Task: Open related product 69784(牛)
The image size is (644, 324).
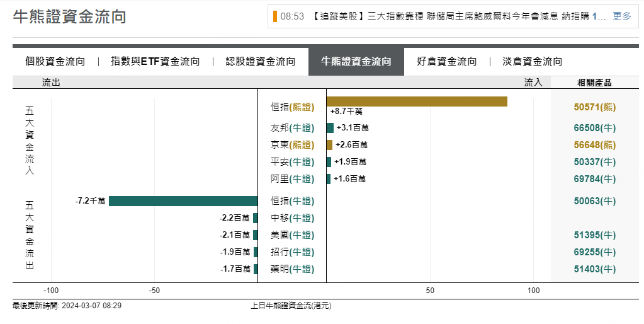Action: point(595,179)
